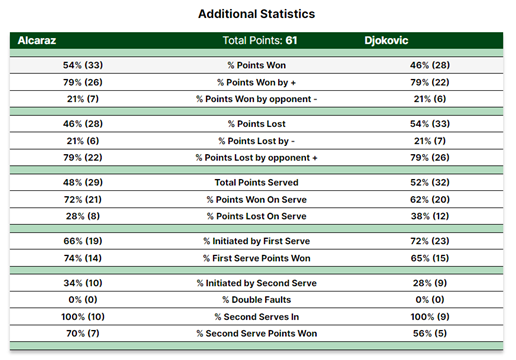Select the Alcaraz column header

tap(37, 40)
